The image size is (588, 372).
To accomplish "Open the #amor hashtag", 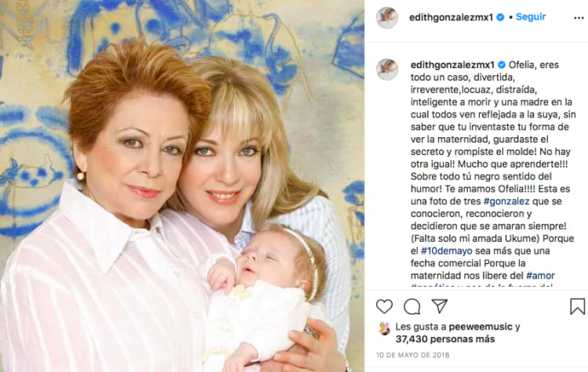I will pyautogui.click(x=540, y=276).
